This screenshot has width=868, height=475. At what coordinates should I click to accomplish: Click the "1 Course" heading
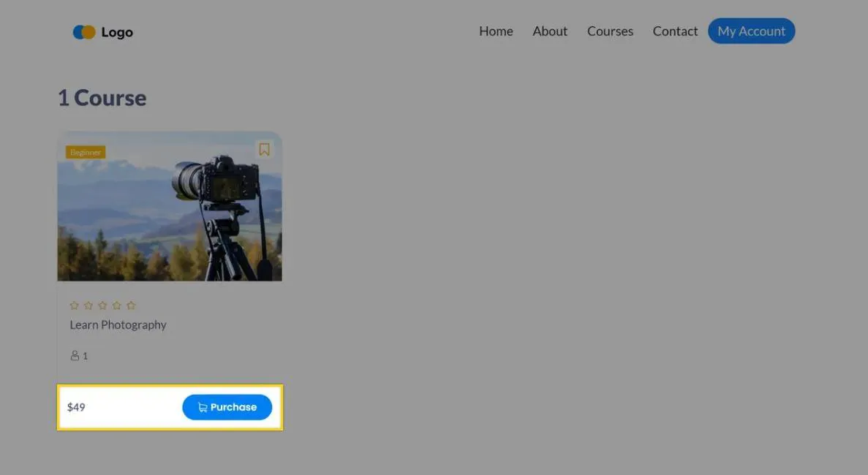point(102,98)
